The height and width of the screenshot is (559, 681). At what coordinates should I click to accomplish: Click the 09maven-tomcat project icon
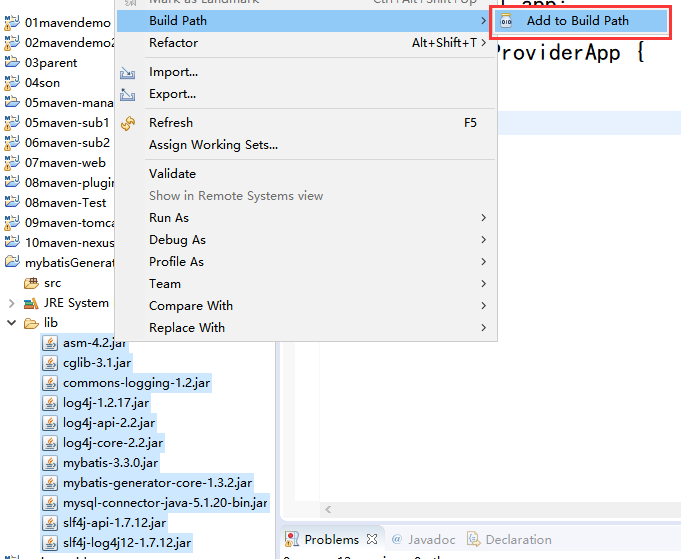(12, 222)
